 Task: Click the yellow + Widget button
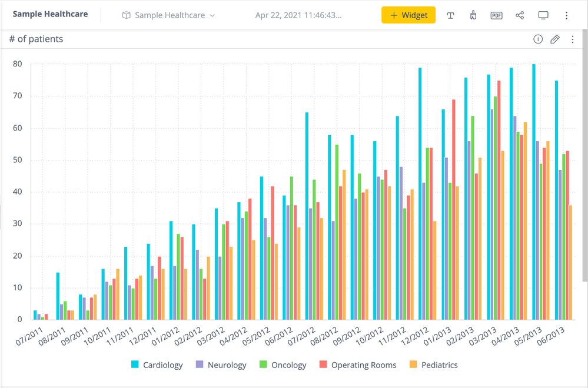pos(408,15)
